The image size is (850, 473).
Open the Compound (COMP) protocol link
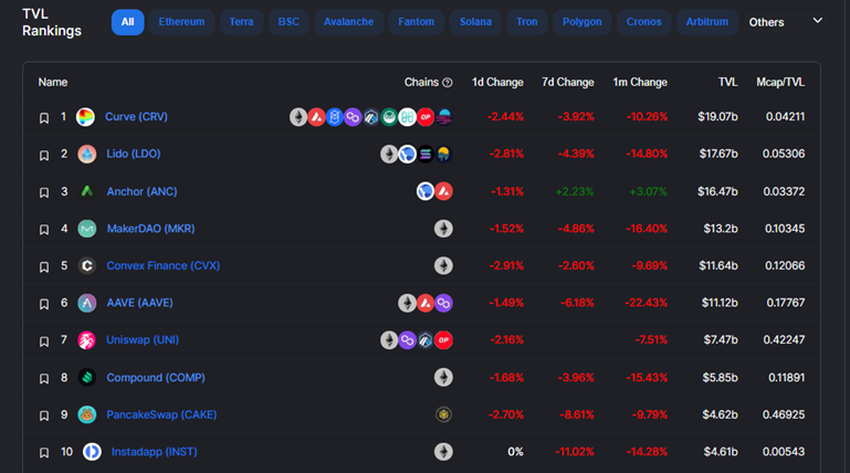point(156,378)
